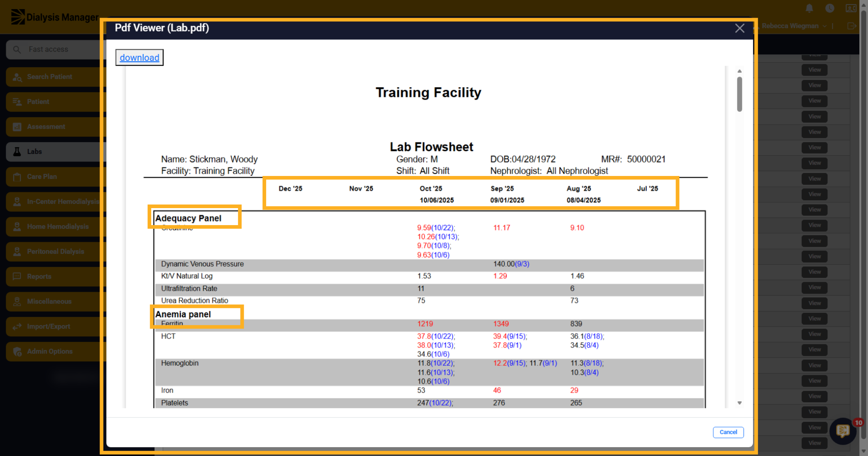Click the logout icon at top right
The image size is (868, 456).
pos(852,26)
